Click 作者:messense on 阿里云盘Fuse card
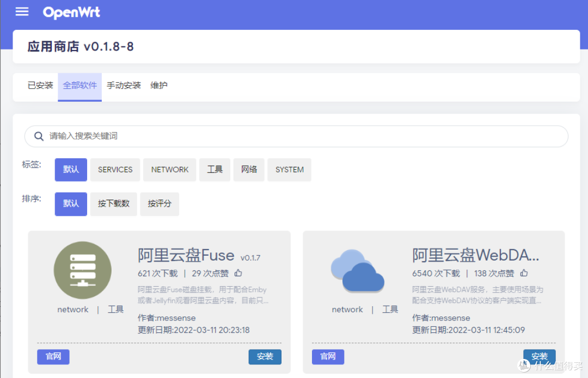588x378 pixels. pos(167,318)
